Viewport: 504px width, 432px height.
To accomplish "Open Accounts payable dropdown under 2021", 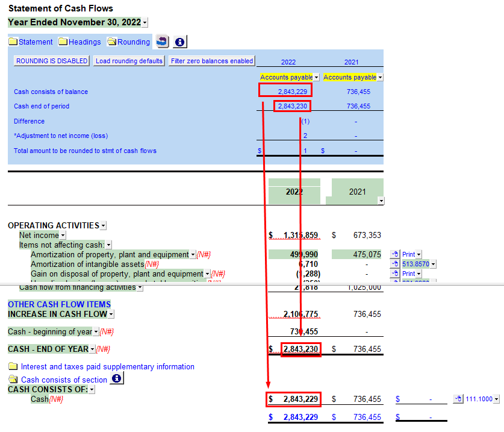I will [380, 77].
